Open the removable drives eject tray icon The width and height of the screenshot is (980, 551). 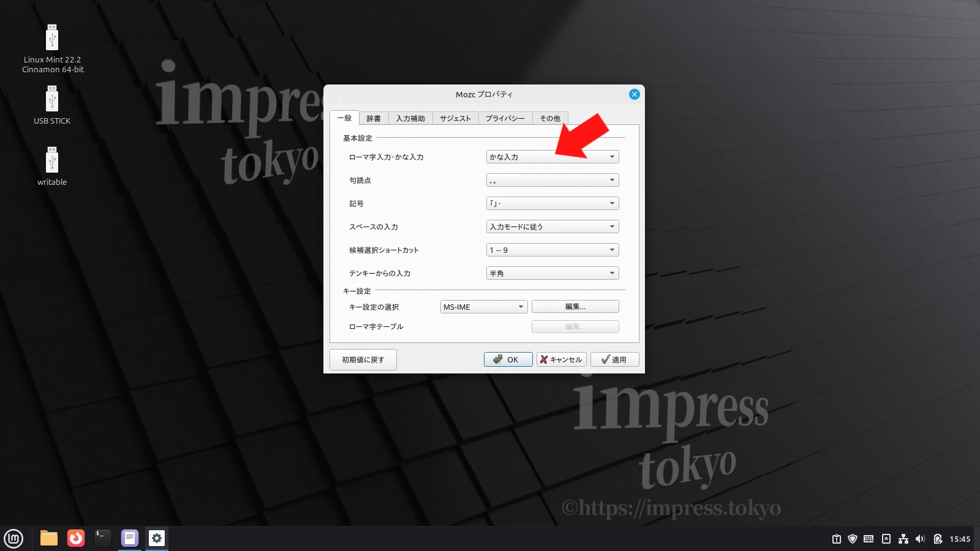[x=886, y=539]
